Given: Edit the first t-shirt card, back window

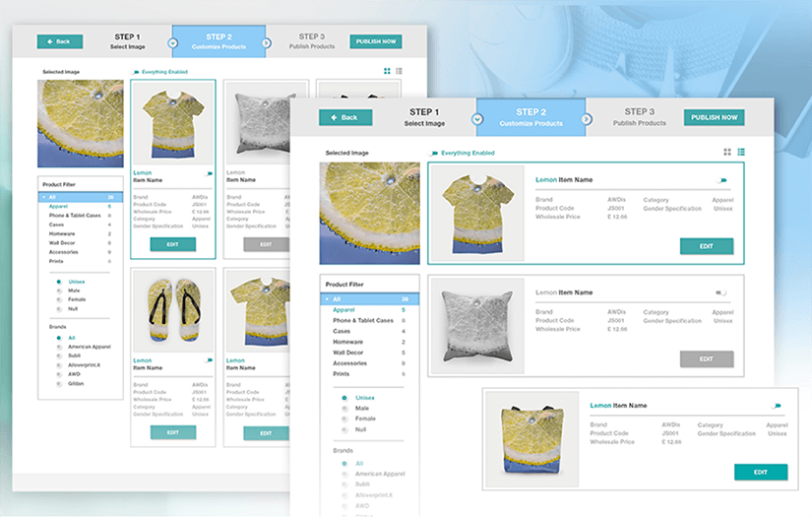Looking at the screenshot, I should point(173,244).
